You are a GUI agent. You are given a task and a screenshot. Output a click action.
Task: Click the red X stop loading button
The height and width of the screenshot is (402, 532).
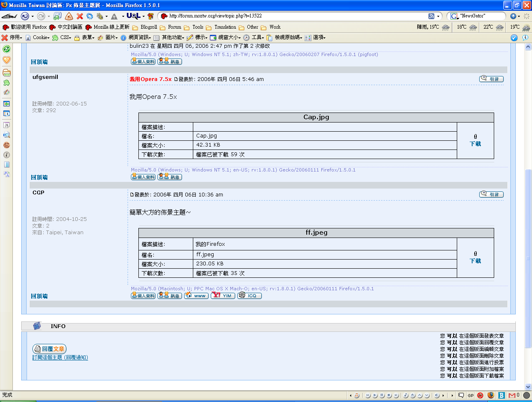coord(79,16)
